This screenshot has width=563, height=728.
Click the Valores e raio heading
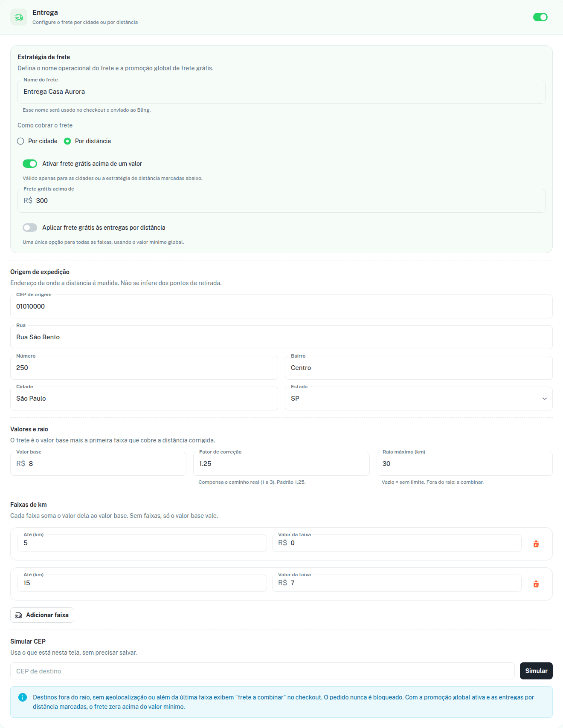[x=29, y=429]
